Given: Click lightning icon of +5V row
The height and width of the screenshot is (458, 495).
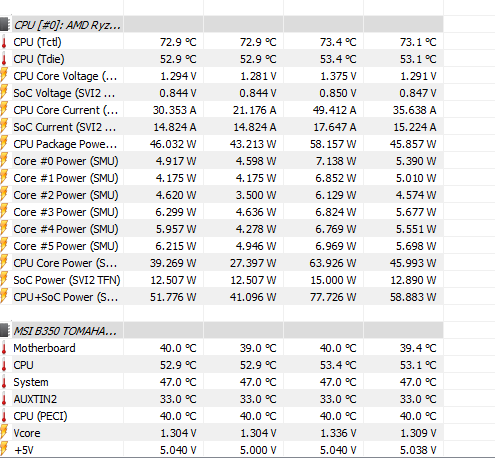Looking at the screenshot, I should coord(4,449).
